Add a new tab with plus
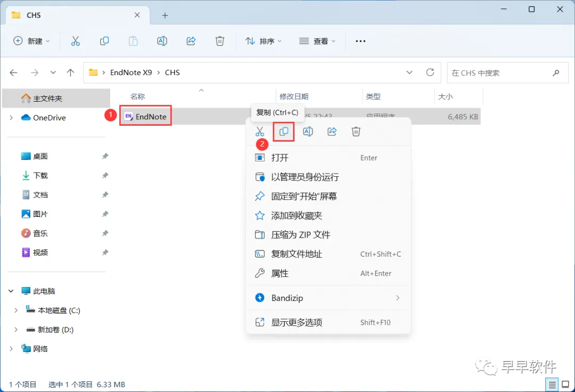Image resolution: width=575 pixels, height=392 pixels. tap(165, 15)
